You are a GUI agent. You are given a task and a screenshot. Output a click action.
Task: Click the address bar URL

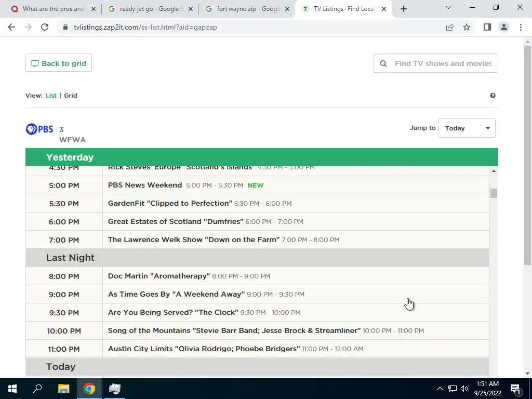[145, 27]
